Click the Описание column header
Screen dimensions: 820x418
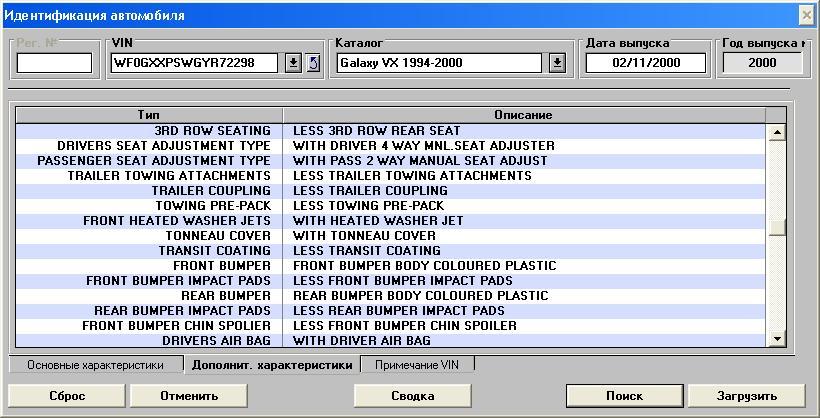(523, 115)
